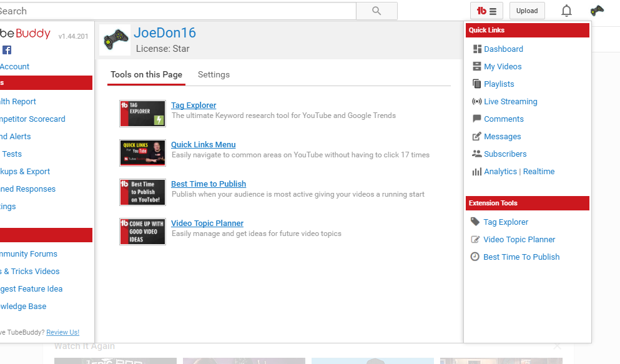Open My Videos in Quick Links
The width and height of the screenshot is (620, 364).
503,66
